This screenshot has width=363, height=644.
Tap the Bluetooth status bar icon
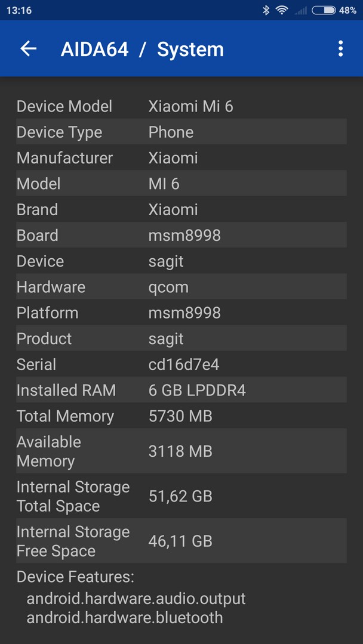point(266,10)
